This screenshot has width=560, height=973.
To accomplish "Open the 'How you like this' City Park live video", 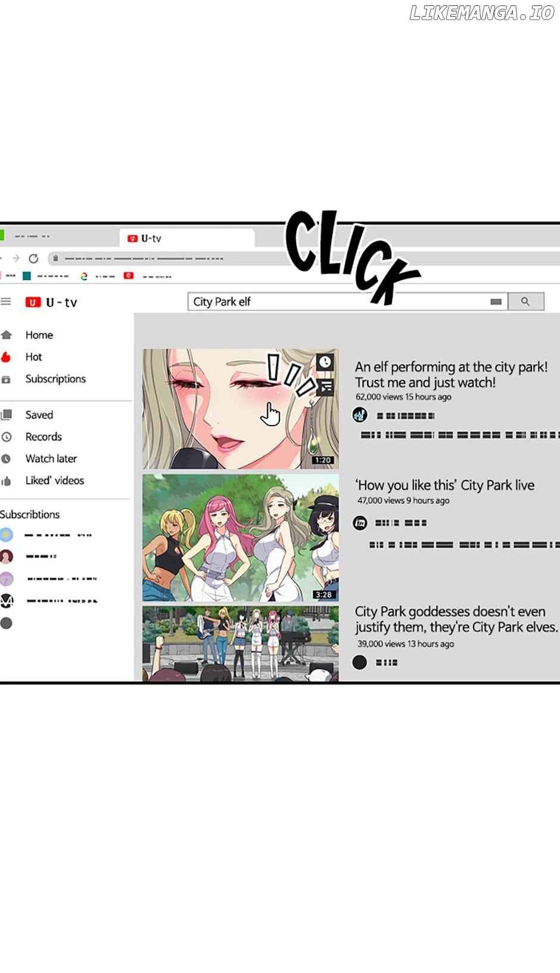I will [444, 485].
